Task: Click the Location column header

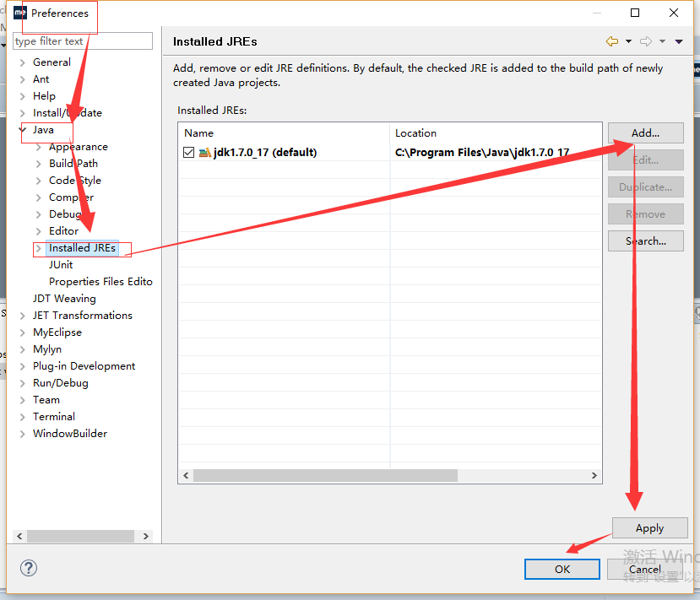Action: point(496,133)
